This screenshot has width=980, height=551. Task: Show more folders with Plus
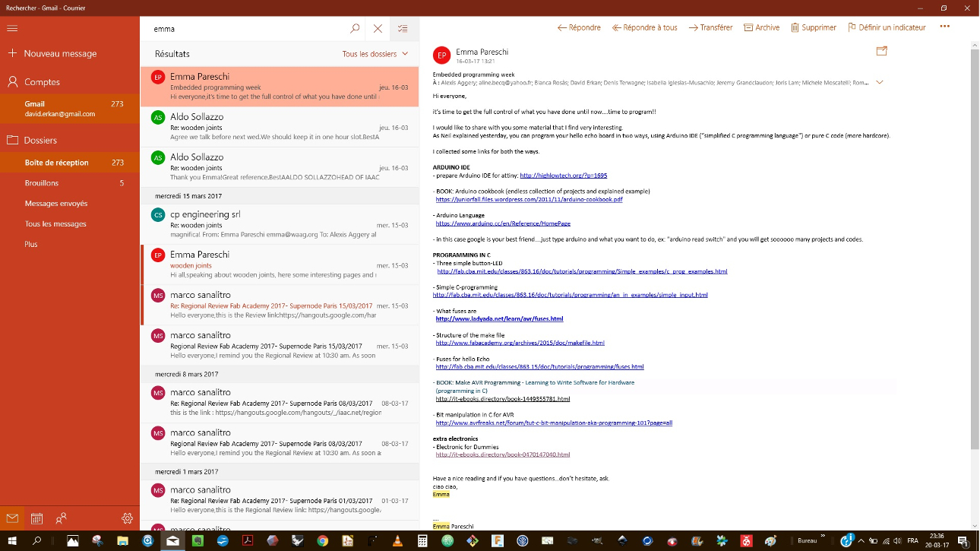(70, 245)
